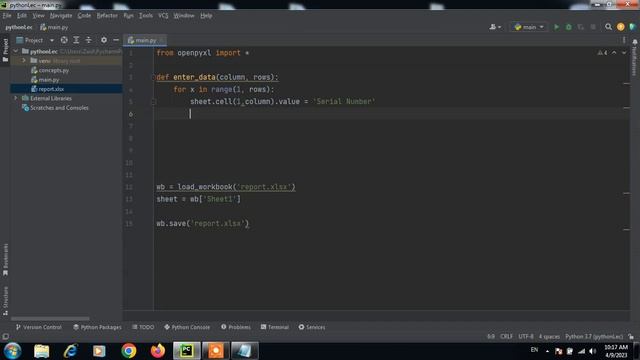Viewport: 640px width, 360px height.
Task: Collapse all in Project panel
Action: coord(89,40)
